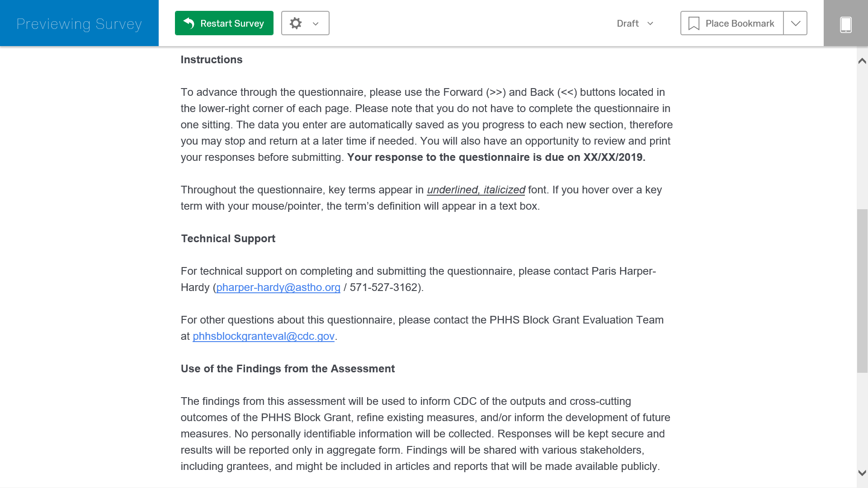Click the Technical Support heading
This screenshot has height=488, width=868.
228,239
